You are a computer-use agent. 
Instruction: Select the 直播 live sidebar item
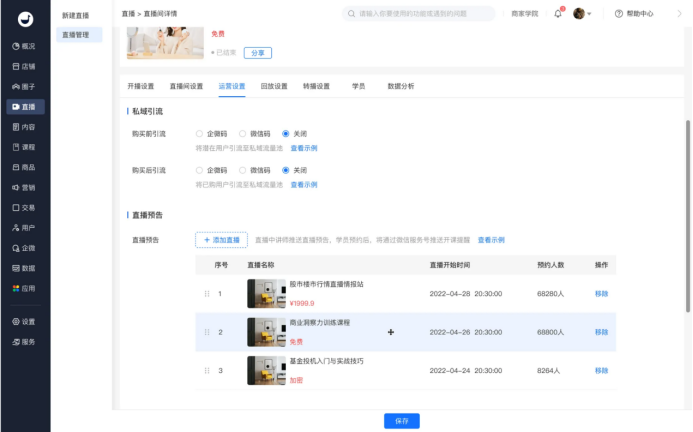(25, 107)
